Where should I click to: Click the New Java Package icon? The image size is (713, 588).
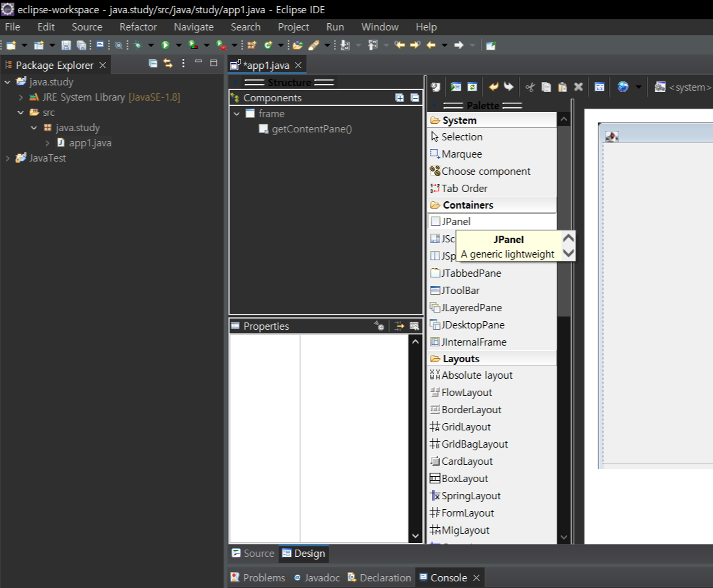click(x=251, y=45)
